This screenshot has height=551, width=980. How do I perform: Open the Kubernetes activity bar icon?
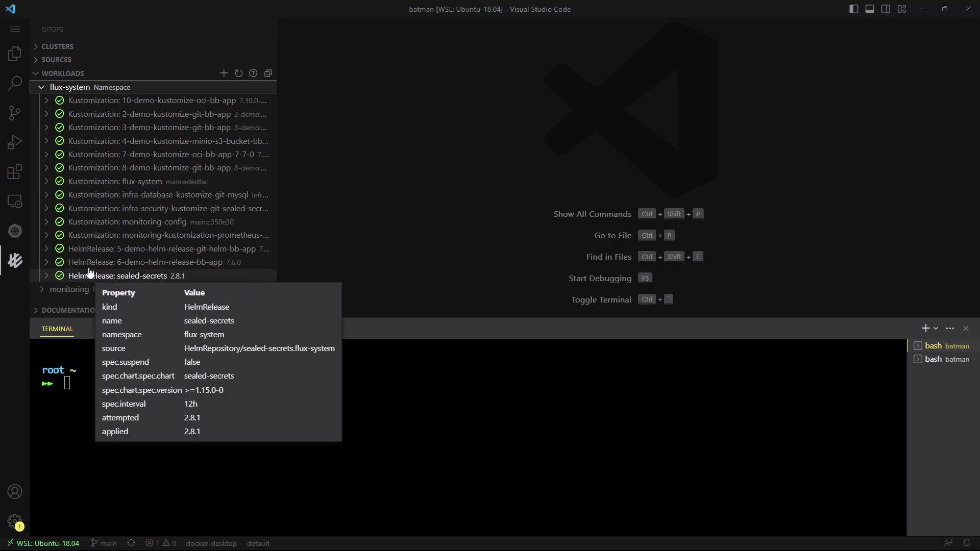[x=15, y=231]
